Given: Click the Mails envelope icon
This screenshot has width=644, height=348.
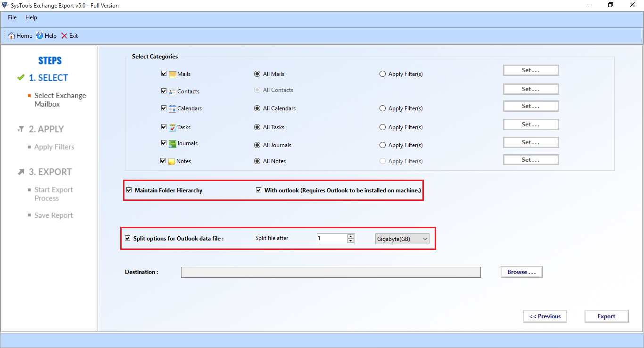Looking at the screenshot, I should pyautogui.click(x=173, y=74).
